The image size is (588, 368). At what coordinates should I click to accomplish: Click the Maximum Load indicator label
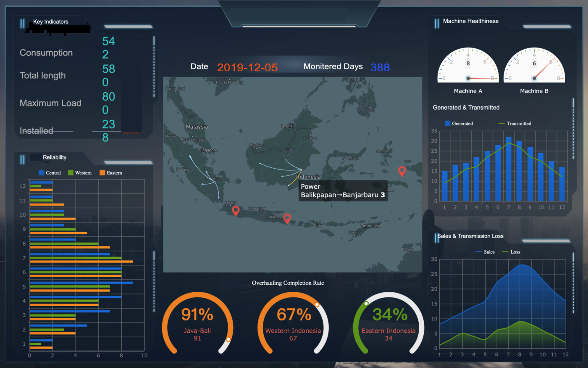tap(50, 103)
